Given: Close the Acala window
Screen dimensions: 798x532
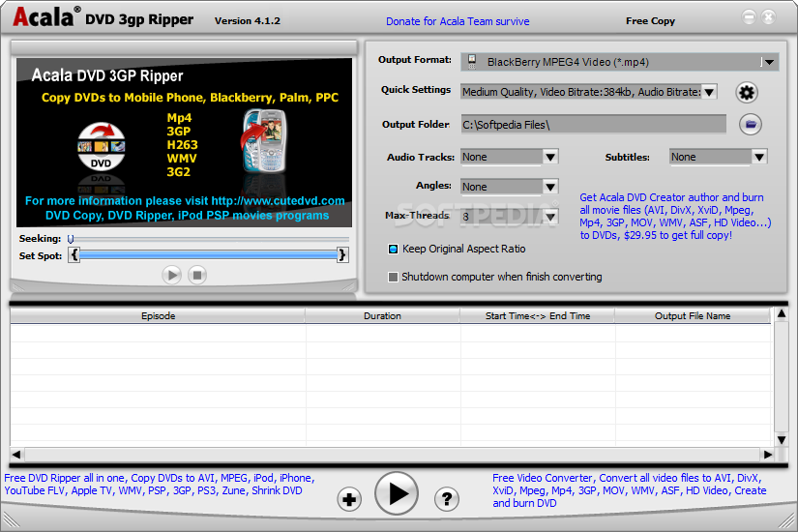Looking at the screenshot, I should 768,16.
